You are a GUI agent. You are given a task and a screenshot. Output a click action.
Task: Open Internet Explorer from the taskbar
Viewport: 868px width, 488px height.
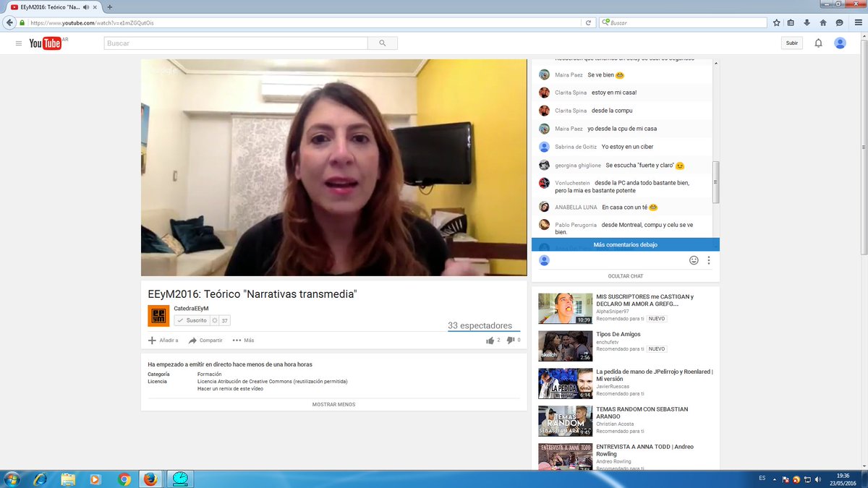(41, 479)
